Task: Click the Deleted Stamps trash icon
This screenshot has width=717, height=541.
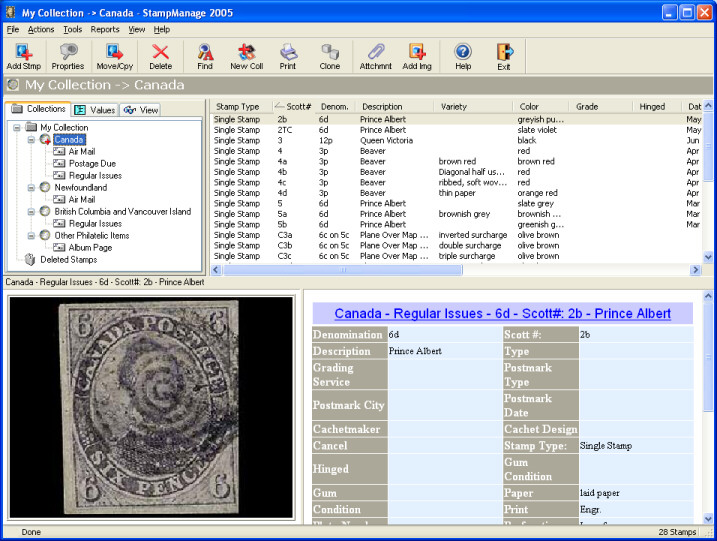Action: tap(30, 259)
